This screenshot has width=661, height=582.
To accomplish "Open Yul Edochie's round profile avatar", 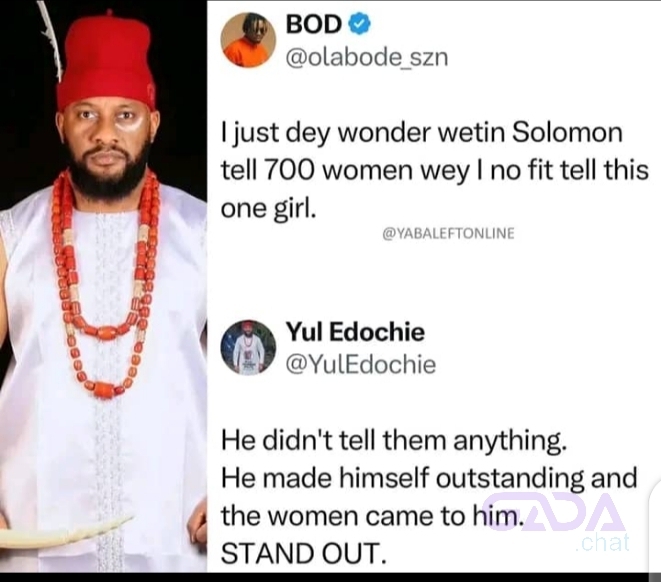I will tap(248, 348).
